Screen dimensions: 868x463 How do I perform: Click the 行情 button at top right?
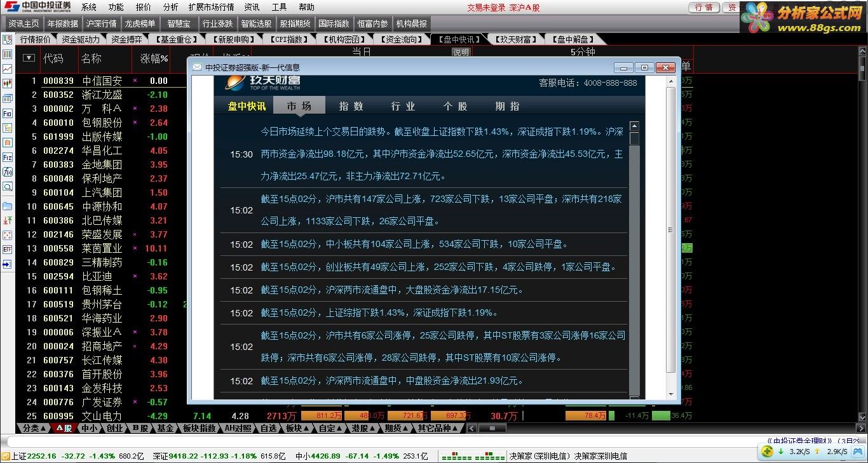704,8
